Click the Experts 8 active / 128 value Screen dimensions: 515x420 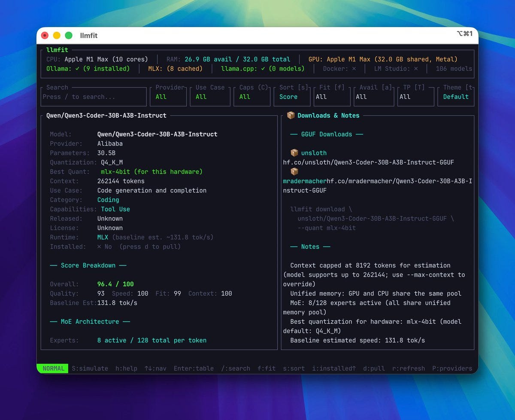click(152, 341)
